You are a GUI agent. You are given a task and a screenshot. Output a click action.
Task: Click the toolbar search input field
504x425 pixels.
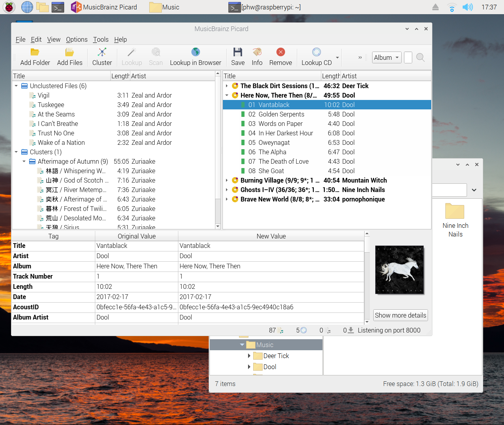[x=408, y=57]
